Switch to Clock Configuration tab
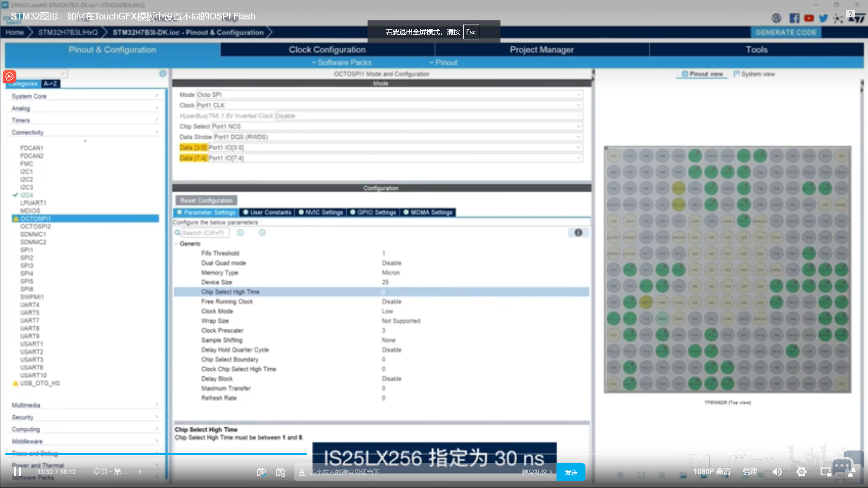 coord(327,50)
